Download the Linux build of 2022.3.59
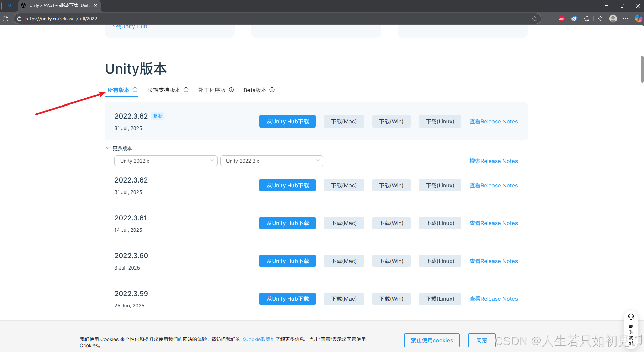644x352 pixels. point(440,299)
